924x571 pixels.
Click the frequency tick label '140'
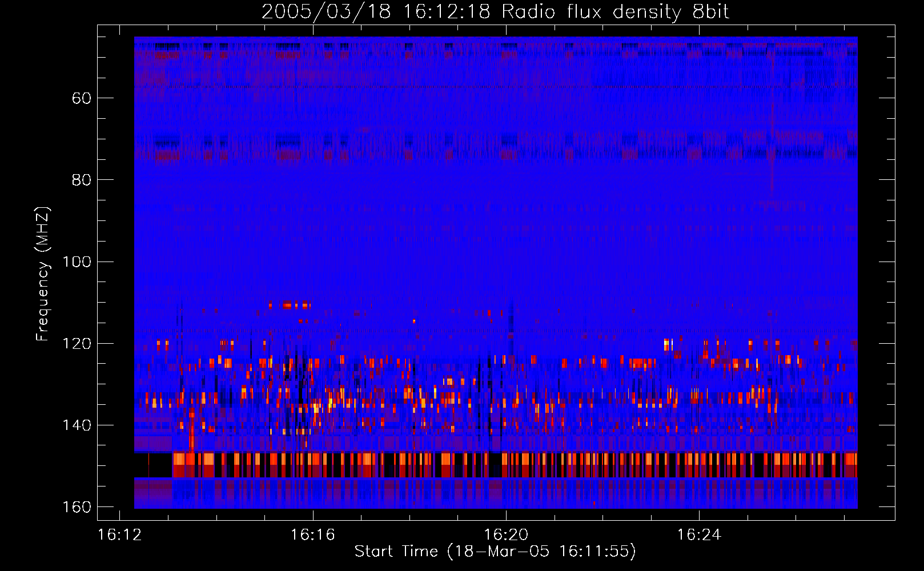[x=77, y=425]
